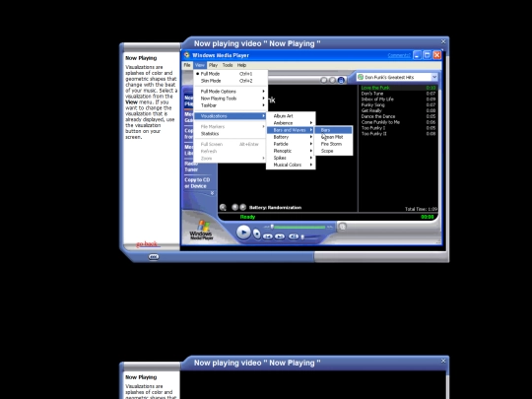Expand the Taskbar submenu

(231, 105)
